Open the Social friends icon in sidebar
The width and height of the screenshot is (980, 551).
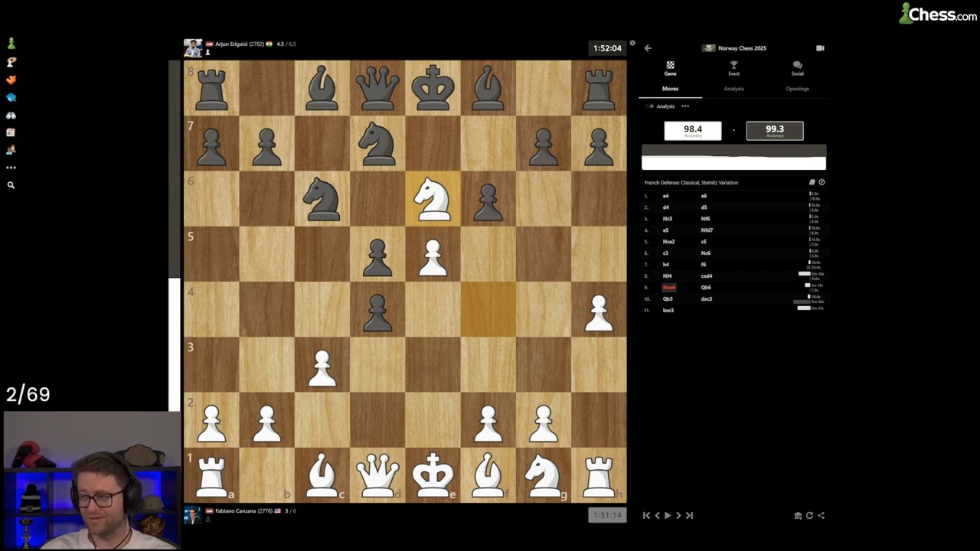(x=11, y=150)
